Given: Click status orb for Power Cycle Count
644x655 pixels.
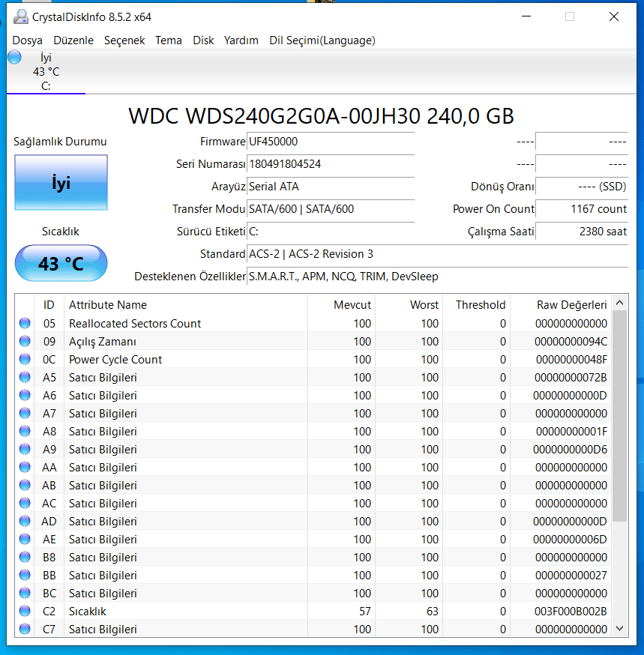Looking at the screenshot, I should pos(25,359).
